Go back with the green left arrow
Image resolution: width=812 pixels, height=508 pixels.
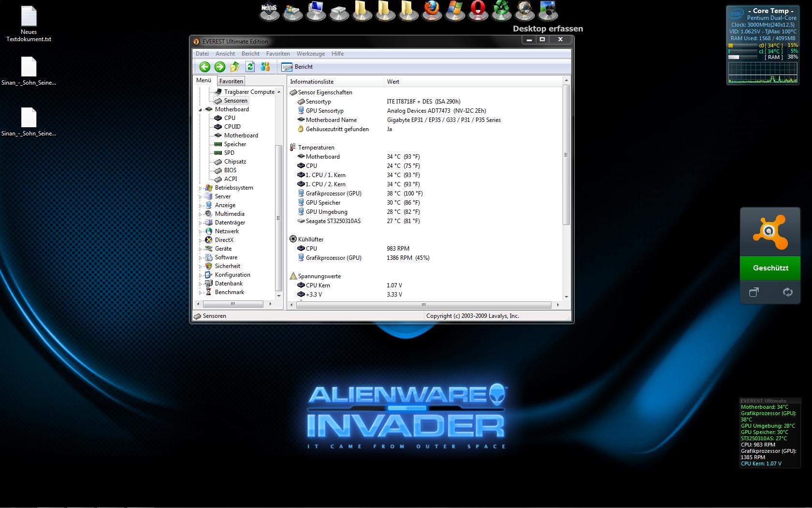[204, 67]
